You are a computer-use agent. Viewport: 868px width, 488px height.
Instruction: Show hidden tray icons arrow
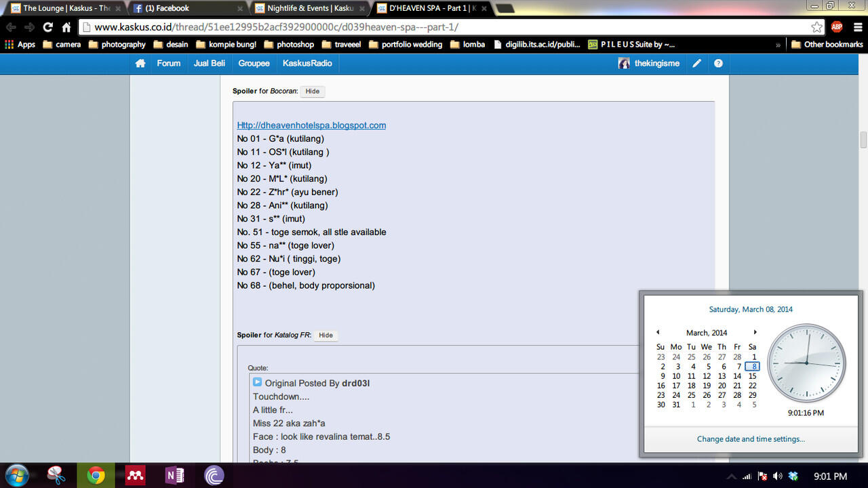click(731, 476)
